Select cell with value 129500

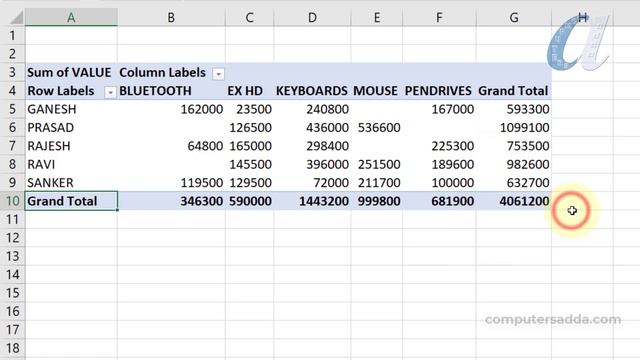249,182
